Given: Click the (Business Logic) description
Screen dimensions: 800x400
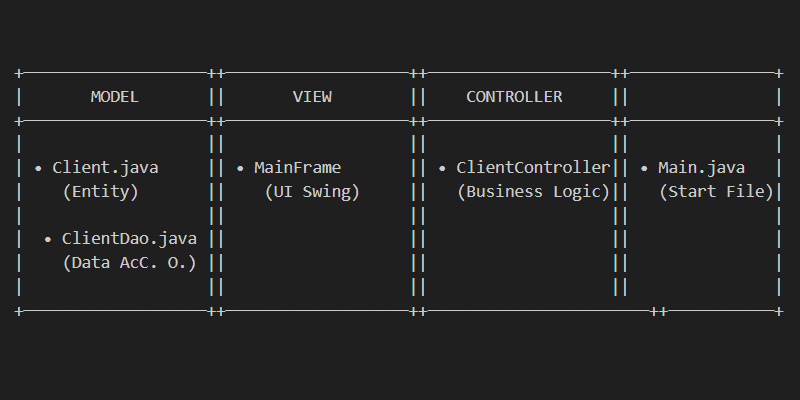Looking at the screenshot, I should (x=533, y=192).
